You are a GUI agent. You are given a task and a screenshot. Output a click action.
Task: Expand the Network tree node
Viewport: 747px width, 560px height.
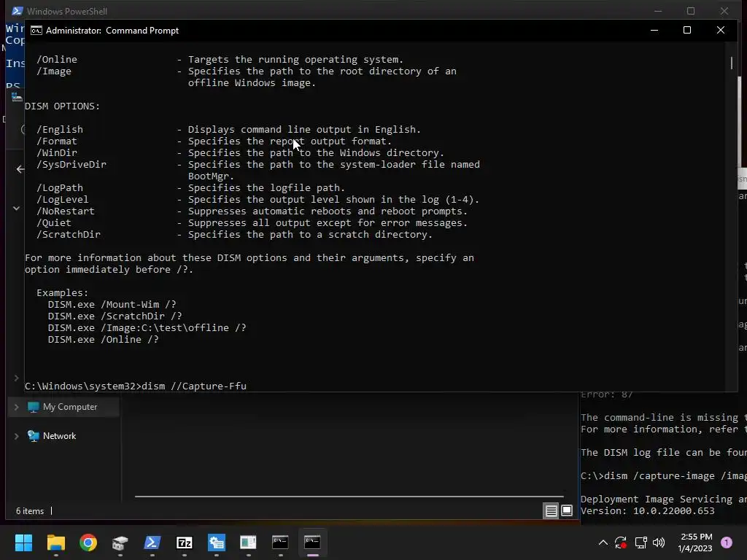click(x=16, y=436)
